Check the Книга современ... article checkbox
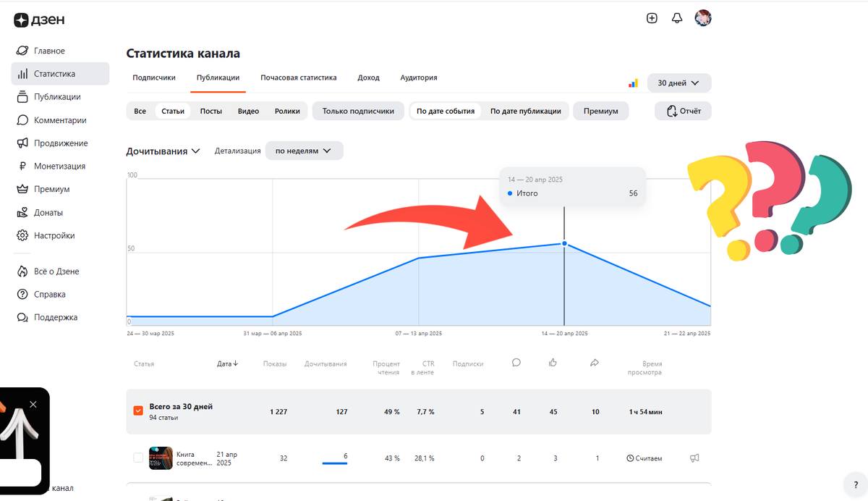868x501 pixels. point(138,458)
